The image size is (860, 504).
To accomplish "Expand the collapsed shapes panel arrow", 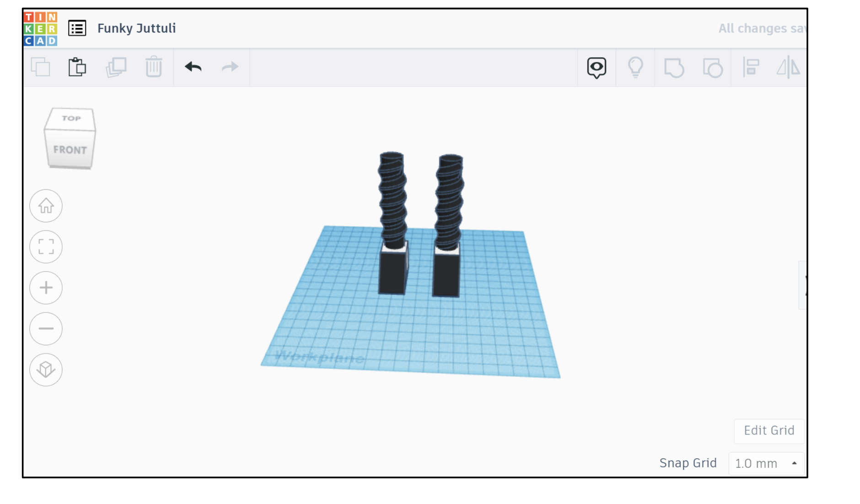I will (x=804, y=285).
